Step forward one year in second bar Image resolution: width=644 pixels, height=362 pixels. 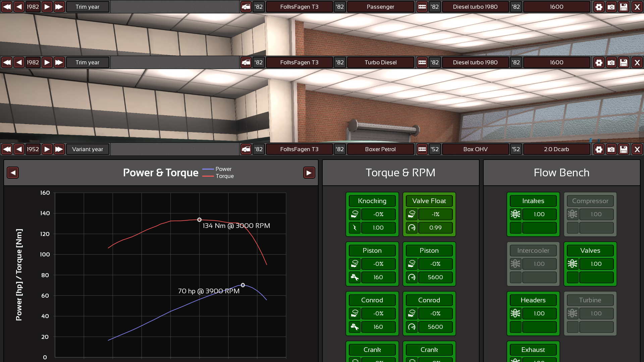[x=47, y=62]
